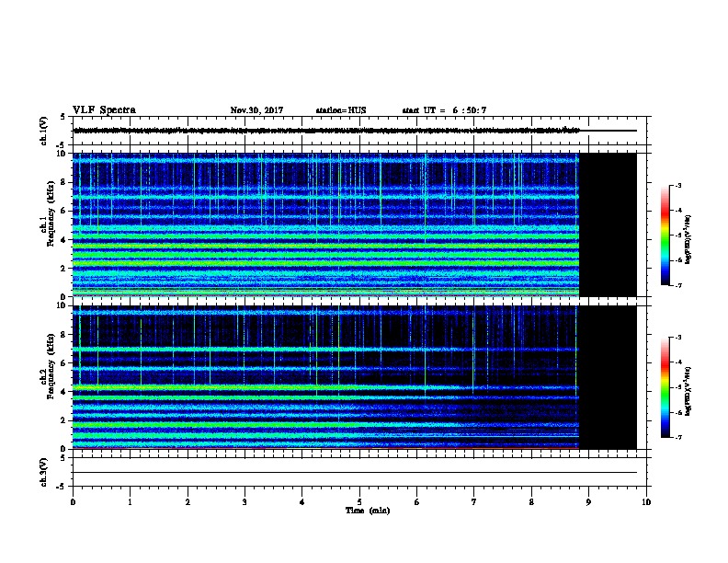Viewport: 728px width, 563px height.
Task: Click the ch.1 frequency tick "4"
Action: tap(63, 240)
